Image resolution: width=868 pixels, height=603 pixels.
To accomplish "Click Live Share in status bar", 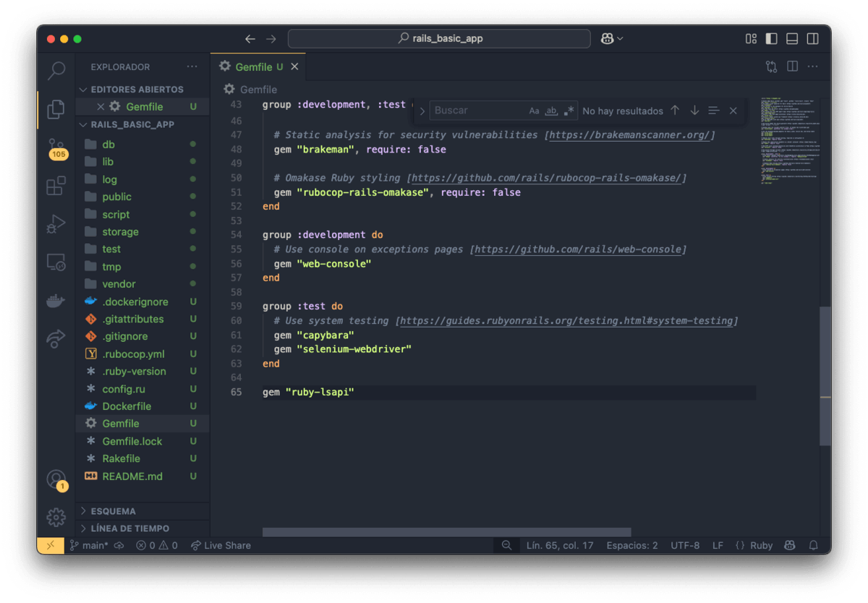I will 221,545.
